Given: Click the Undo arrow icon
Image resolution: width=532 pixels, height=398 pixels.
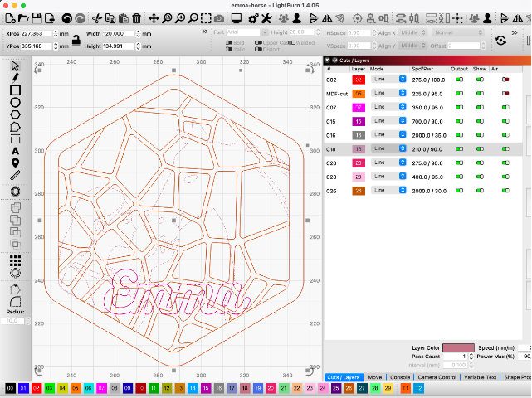Looking at the screenshot, I should point(67,18).
